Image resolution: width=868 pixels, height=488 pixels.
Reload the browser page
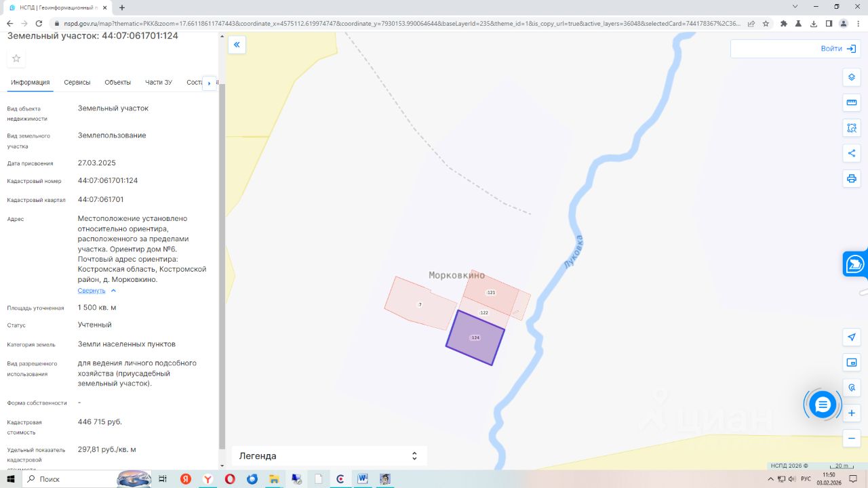pyautogui.click(x=39, y=24)
